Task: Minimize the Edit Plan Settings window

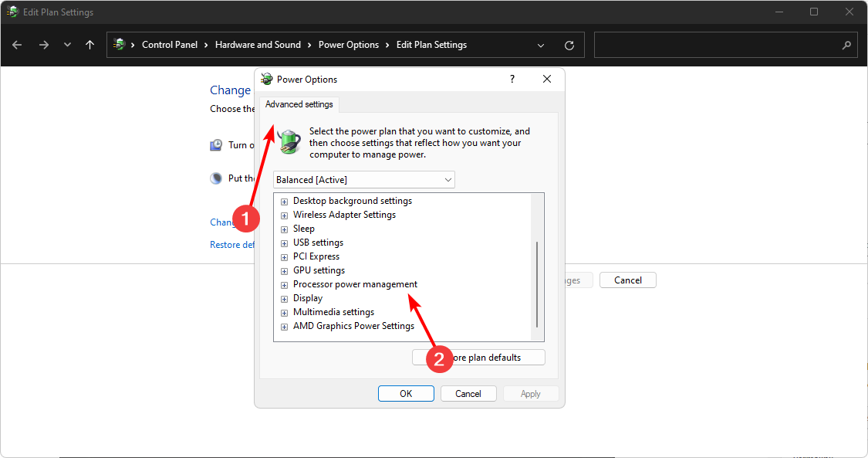Action: [778, 12]
